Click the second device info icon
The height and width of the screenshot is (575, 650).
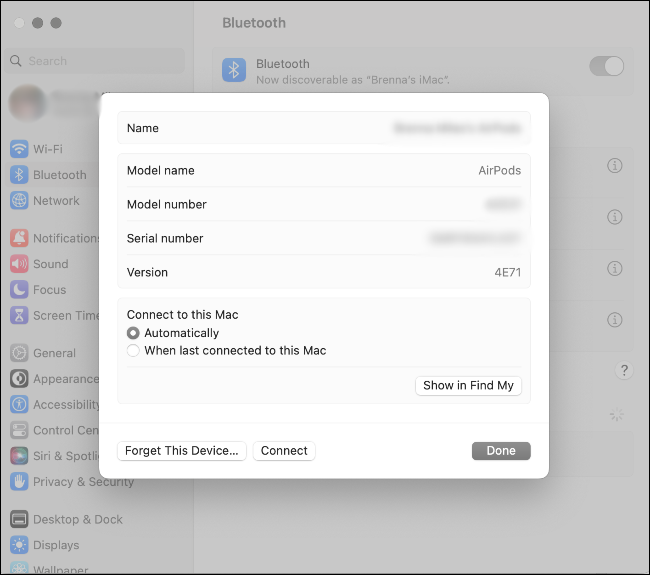click(615, 217)
